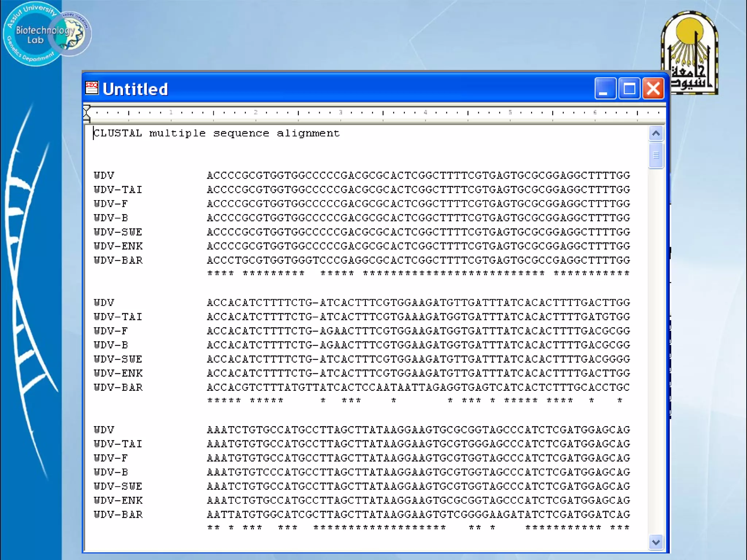This screenshot has height=560, width=747.
Task: Click the SEQ document icon in title bar
Action: [92, 88]
